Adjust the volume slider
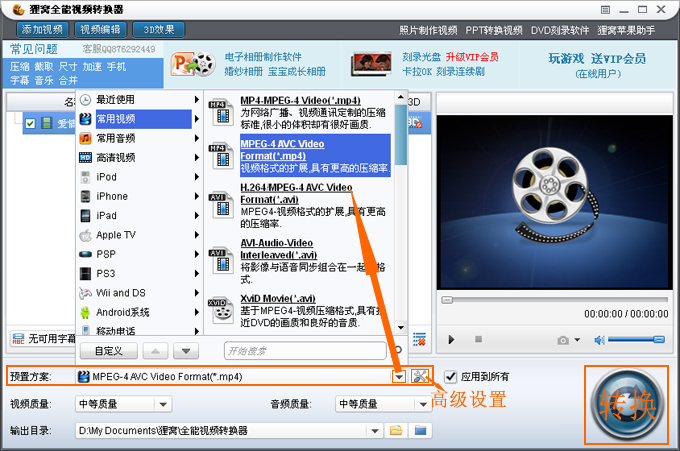The image size is (680, 451). (x=636, y=340)
